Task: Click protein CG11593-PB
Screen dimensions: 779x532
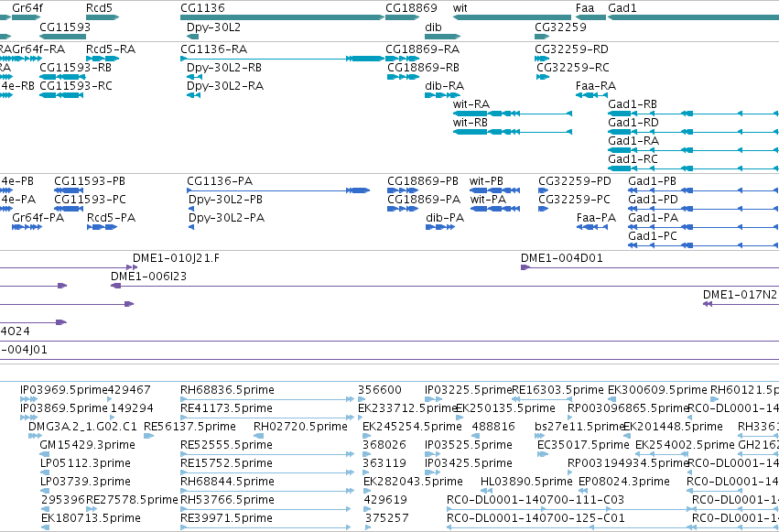Action: click(x=90, y=181)
